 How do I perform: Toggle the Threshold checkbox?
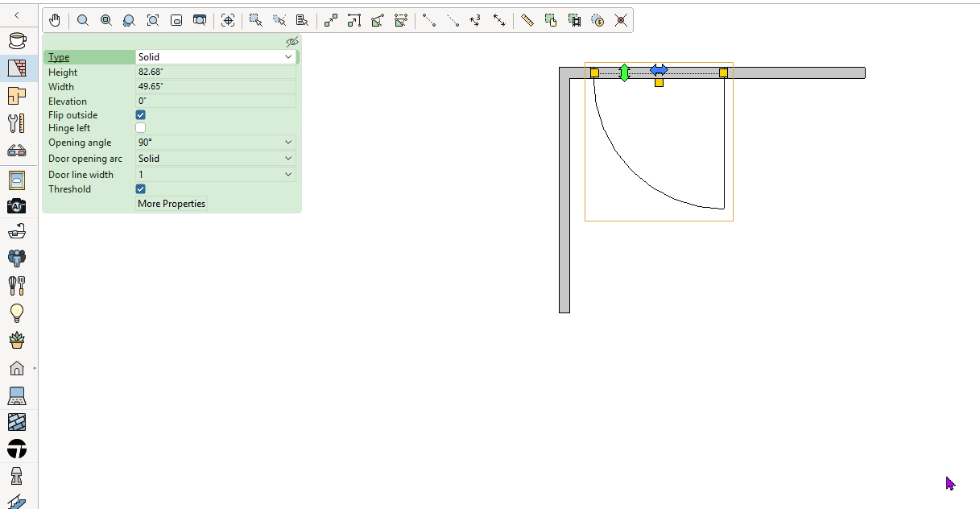coord(141,189)
